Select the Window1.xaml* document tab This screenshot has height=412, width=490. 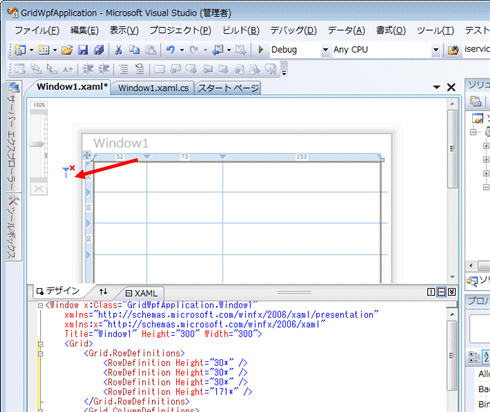(72, 87)
